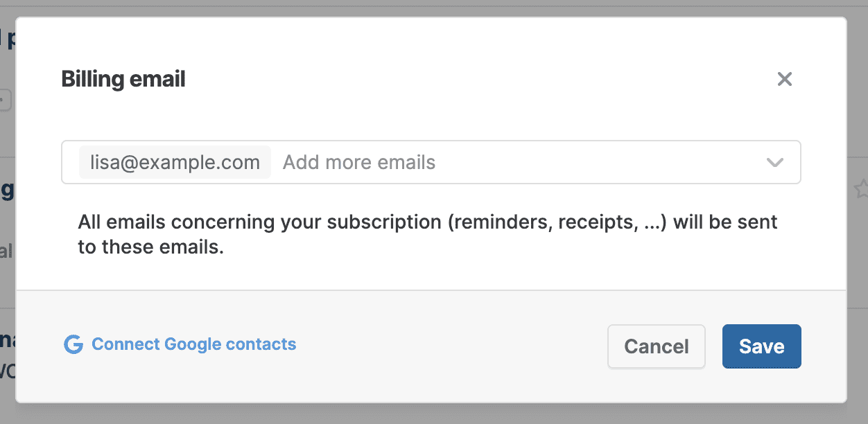Expand the email field dropdown chevron
868x424 pixels.
tap(774, 163)
